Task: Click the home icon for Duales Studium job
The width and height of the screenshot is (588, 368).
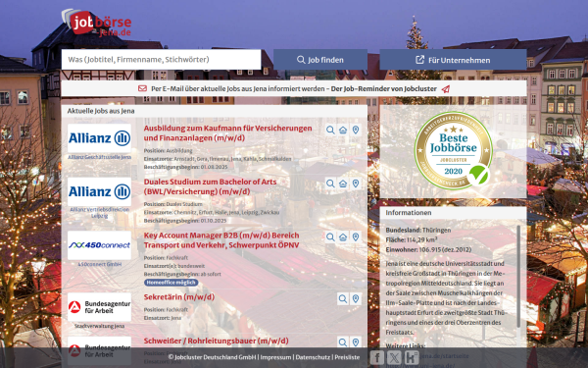Action: pos(343,184)
